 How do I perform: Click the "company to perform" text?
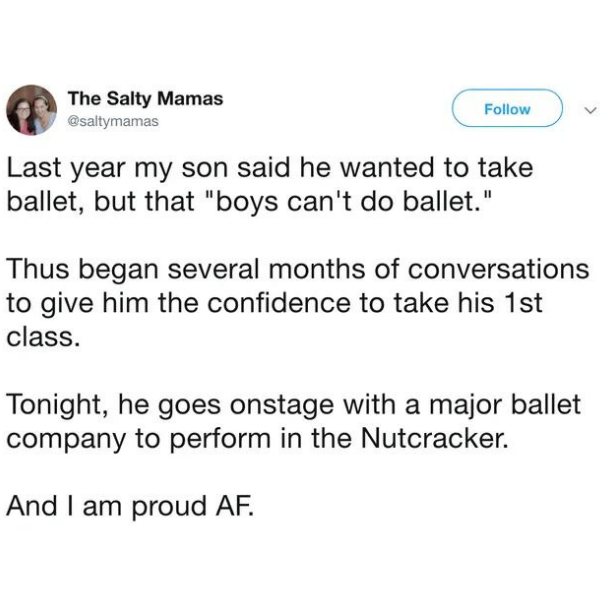(139, 439)
